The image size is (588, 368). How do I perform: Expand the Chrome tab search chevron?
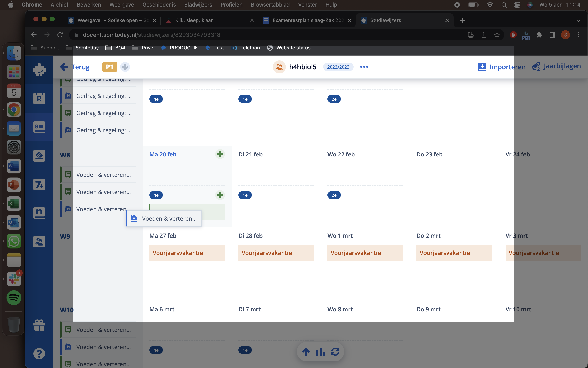(578, 20)
